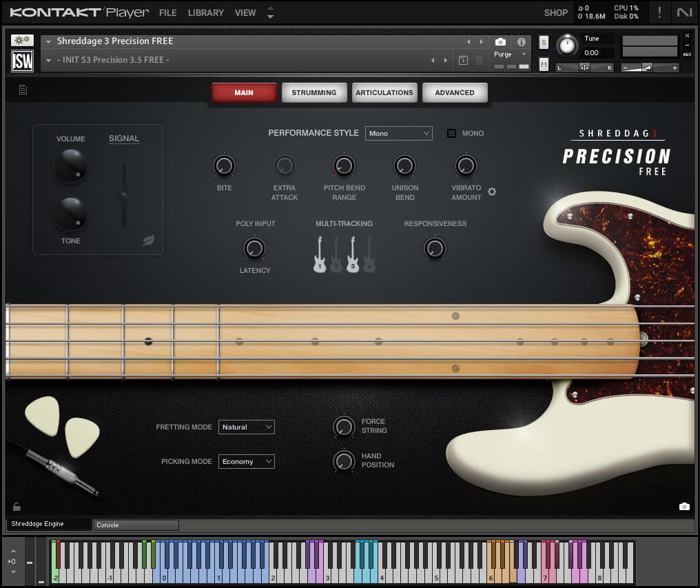This screenshot has width=700, height=588.
Task: Click the camera icon at bottom-right of interface
Action: click(684, 506)
